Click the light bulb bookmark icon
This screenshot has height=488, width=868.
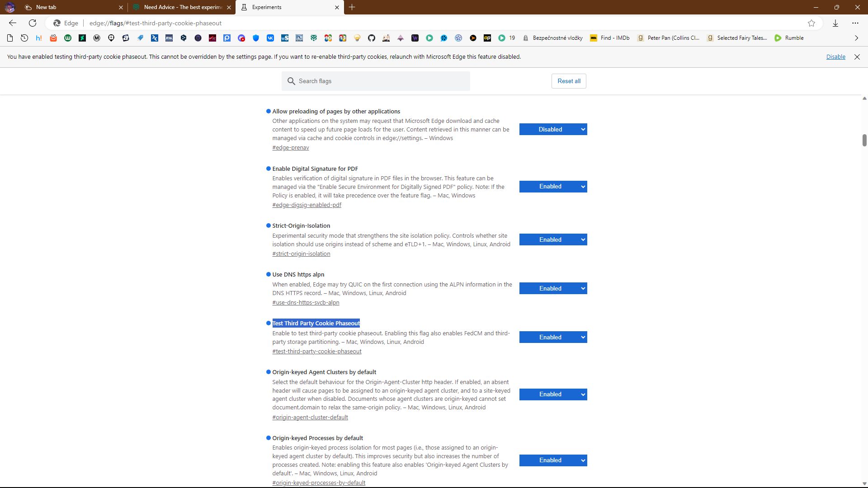click(357, 38)
